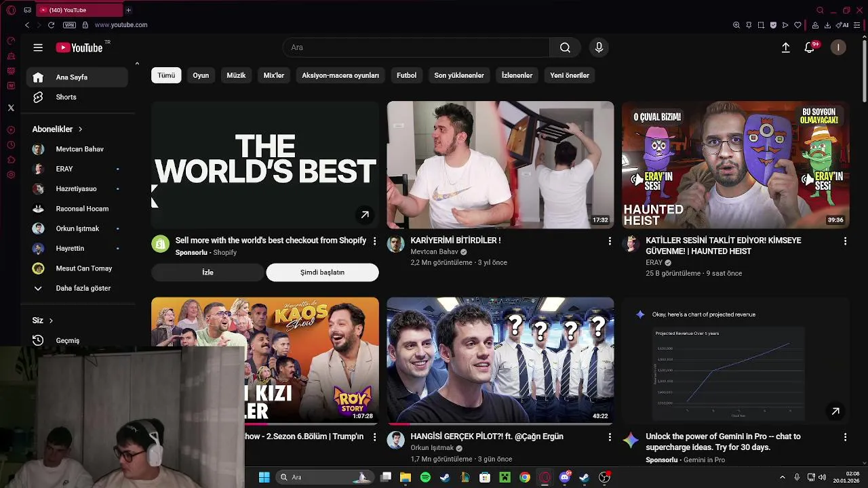Open options for HANGİSİ GERÇEK PİLOT video
The width and height of the screenshot is (868, 488).
pyautogui.click(x=610, y=437)
